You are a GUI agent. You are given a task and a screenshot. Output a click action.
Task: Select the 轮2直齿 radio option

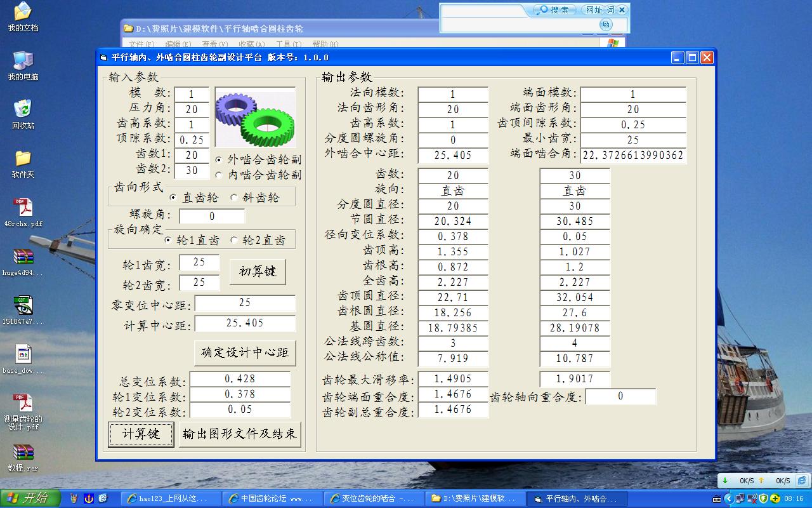258,240
